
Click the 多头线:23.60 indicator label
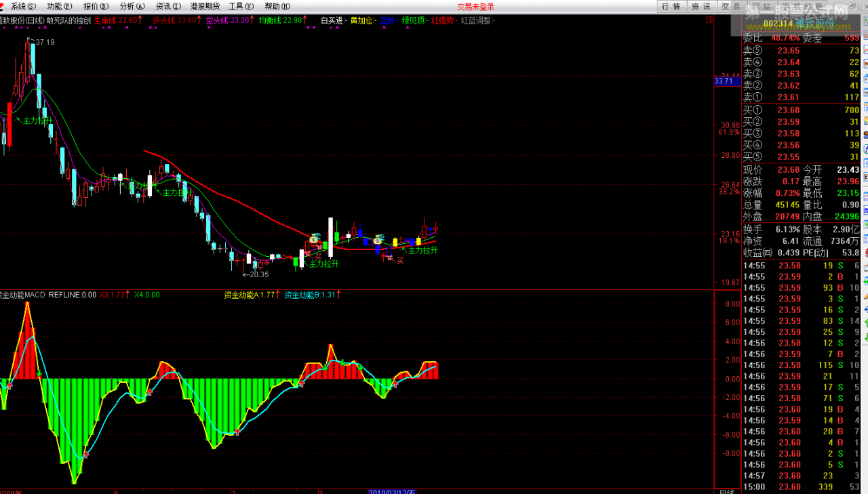[x=176, y=20]
